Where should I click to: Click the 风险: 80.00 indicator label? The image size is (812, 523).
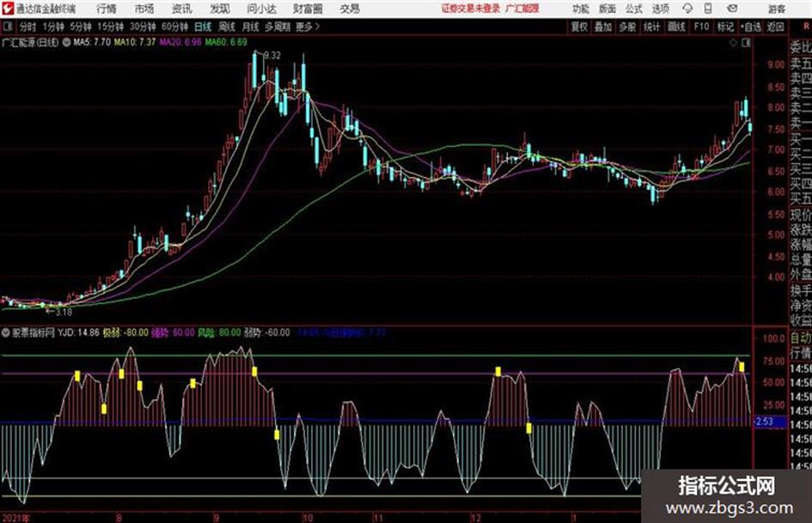[x=220, y=332]
